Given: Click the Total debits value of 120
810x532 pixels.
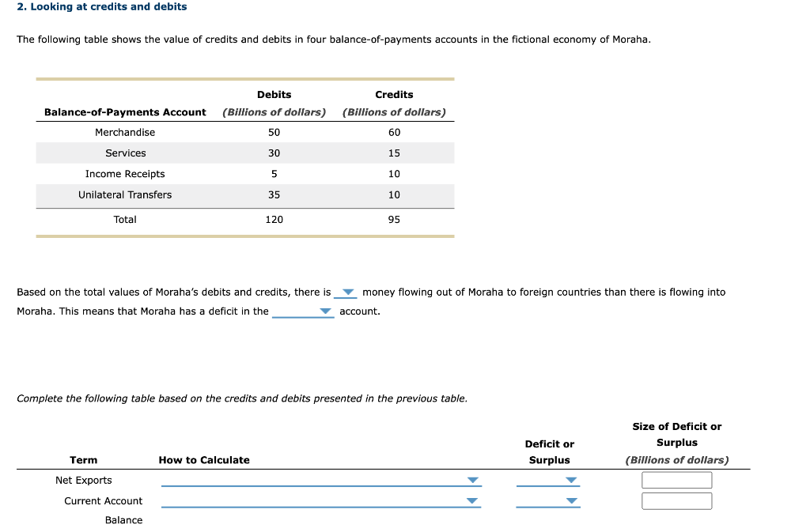Looking at the screenshot, I should click(x=274, y=220).
